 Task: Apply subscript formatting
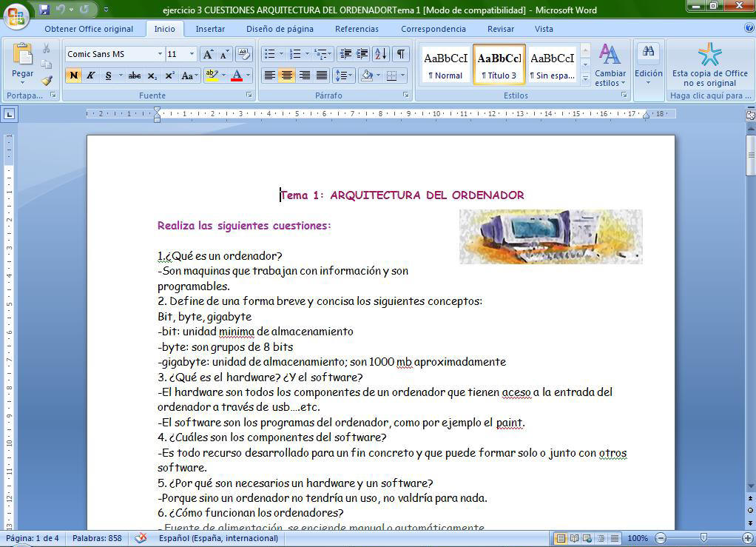[152, 75]
